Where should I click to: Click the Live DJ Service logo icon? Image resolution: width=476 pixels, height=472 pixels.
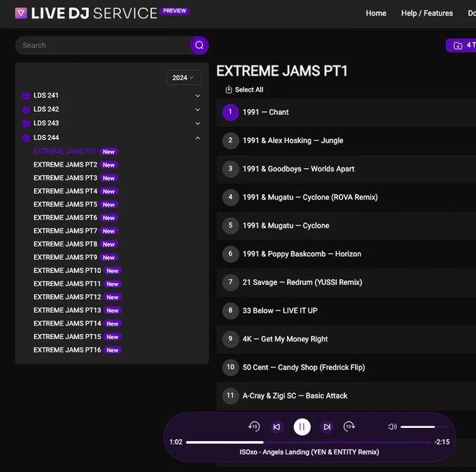tap(21, 13)
